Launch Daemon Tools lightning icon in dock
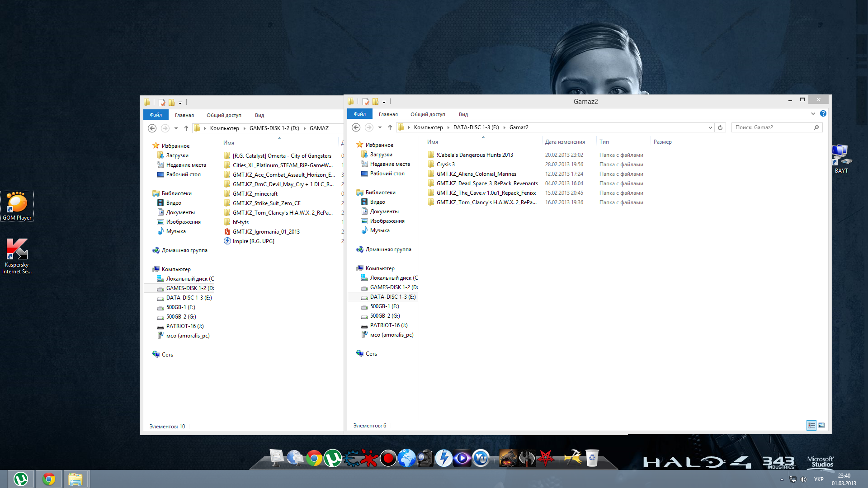 coord(443,458)
